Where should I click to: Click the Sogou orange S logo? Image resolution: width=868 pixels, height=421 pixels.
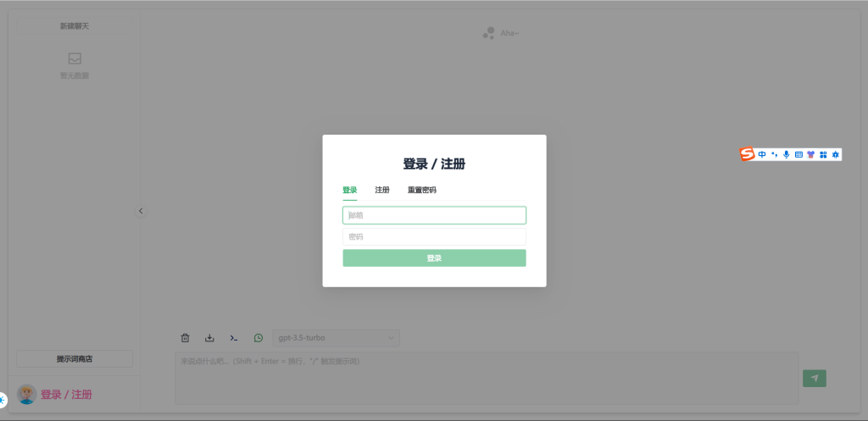click(747, 154)
